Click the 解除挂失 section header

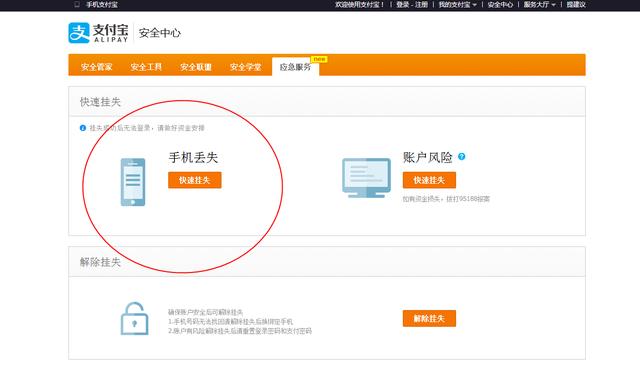100,262
